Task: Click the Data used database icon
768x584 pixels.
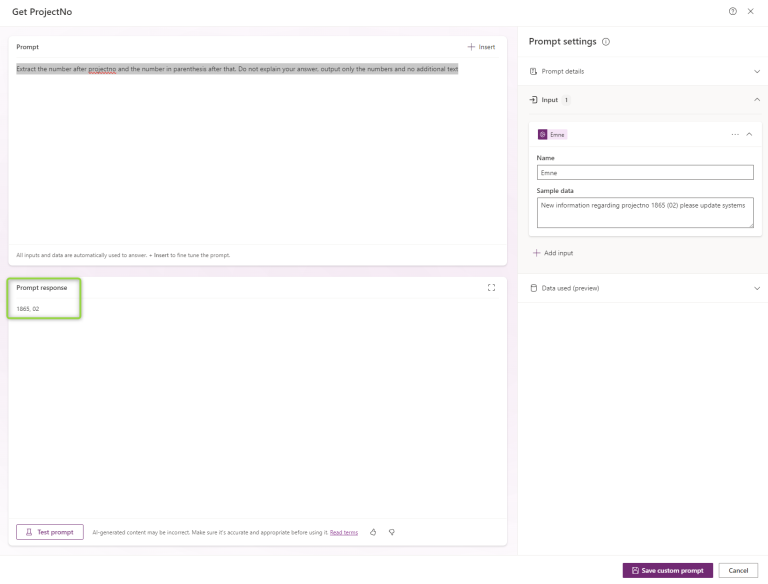Action: pyautogui.click(x=533, y=288)
